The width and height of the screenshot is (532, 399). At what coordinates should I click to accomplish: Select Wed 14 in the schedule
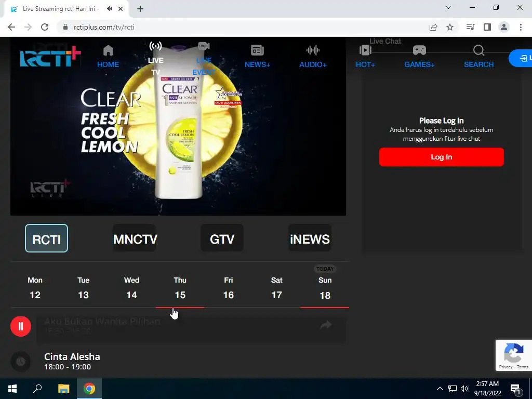[x=131, y=288]
